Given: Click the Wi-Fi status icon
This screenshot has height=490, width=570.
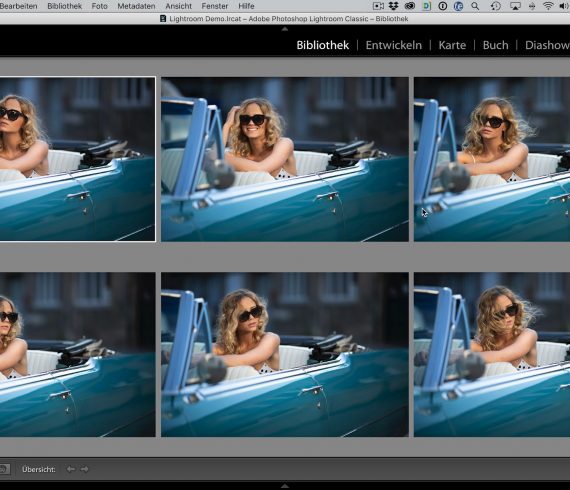Looking at the screenshot, I should click(x=548, y=6).
